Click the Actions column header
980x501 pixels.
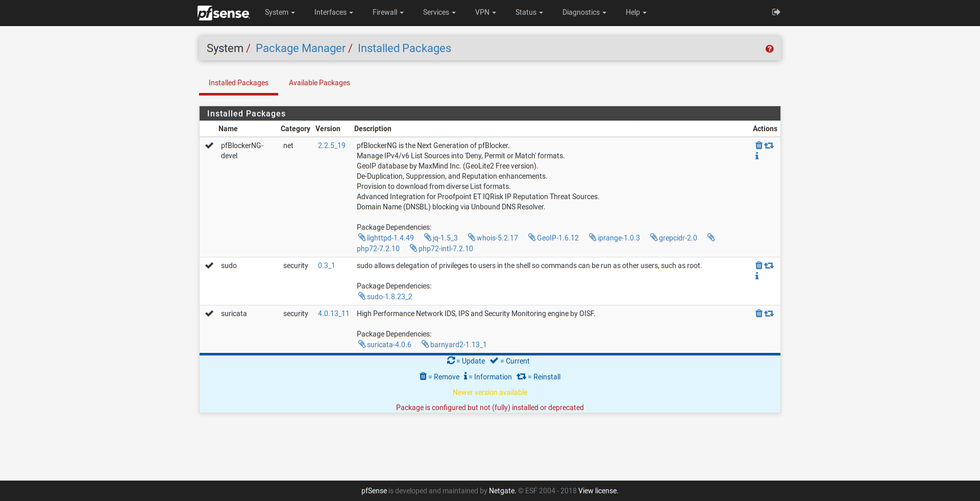(x=765, y=129)
